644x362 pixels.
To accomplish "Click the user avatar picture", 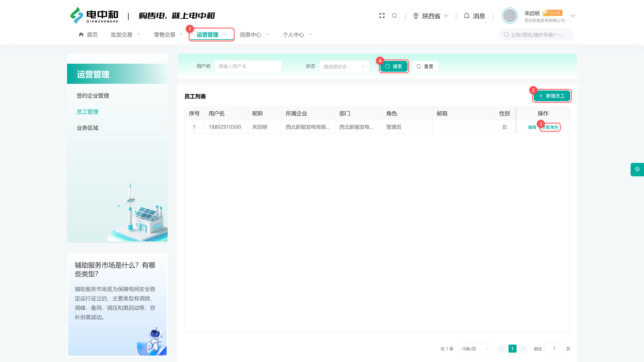I will (x=509, y=16).
